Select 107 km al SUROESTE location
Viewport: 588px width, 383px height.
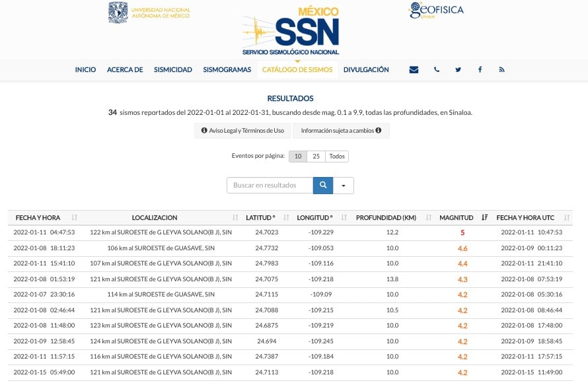[161, 263]
